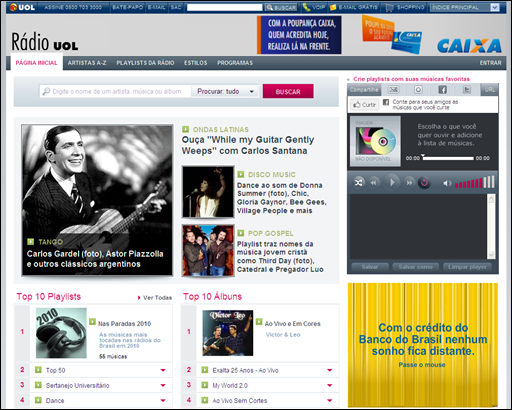Focus the artist, music or album search field

(x=115, y=91)
